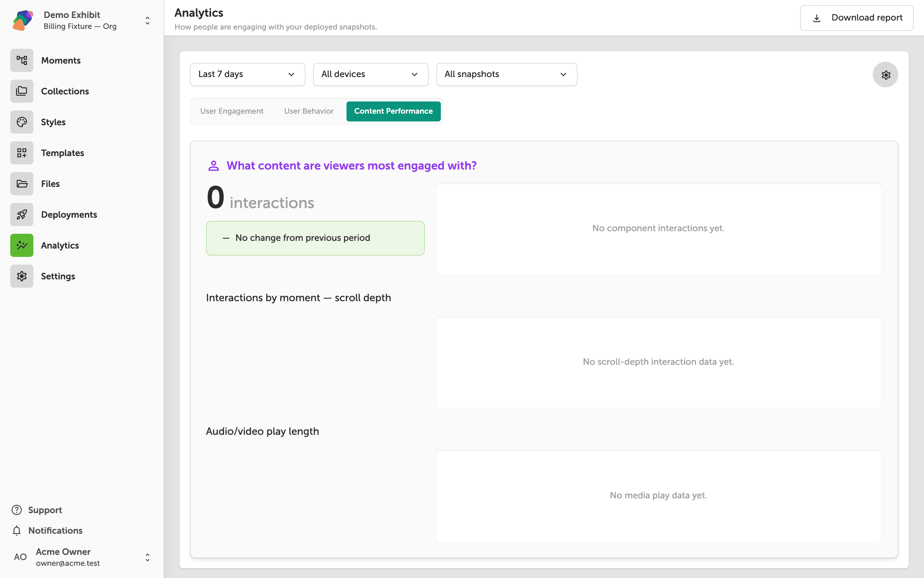Go to Collections in the sidebar
Image resolution: width=924 pixels, height=578 pixels.
(65, 92)
